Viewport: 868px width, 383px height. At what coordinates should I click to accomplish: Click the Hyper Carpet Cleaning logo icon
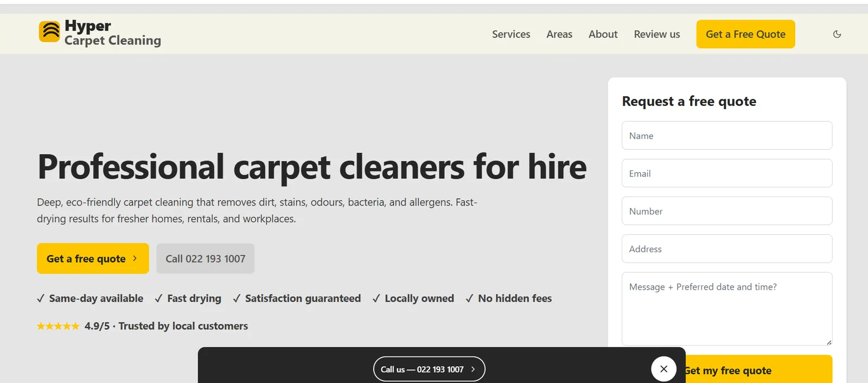coord(49,31)
